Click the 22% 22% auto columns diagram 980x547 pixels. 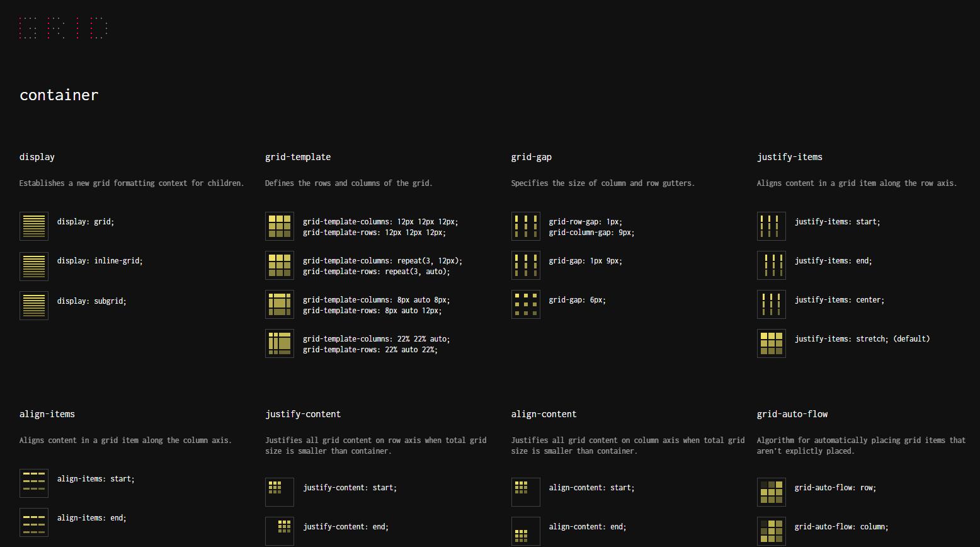pyautogui.click(x=279, y=343)
